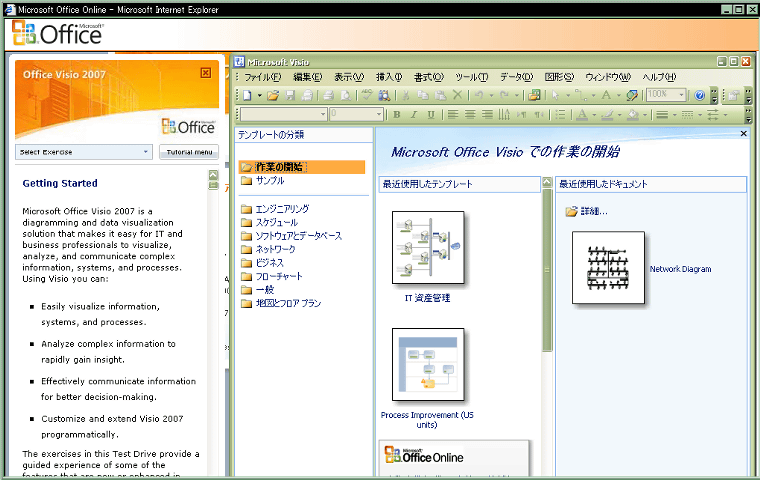Viewport: 760px width, 480px height.
Task: Click the Line Color pen icon
Action: 607,114
